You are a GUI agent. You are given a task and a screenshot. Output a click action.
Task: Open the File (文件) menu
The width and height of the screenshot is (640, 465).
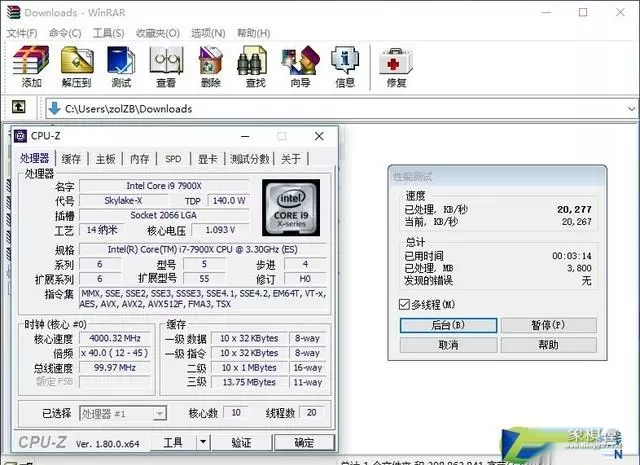pos(22,33)
